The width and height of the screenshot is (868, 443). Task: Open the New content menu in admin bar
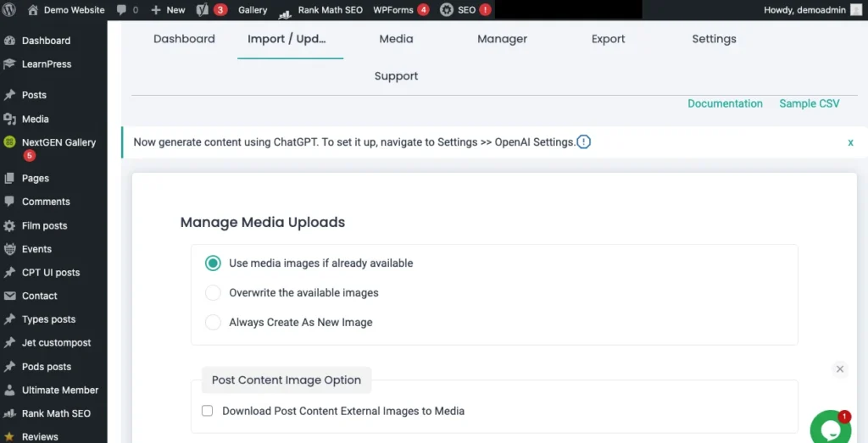pyautogui.click(x=168, y=10)
